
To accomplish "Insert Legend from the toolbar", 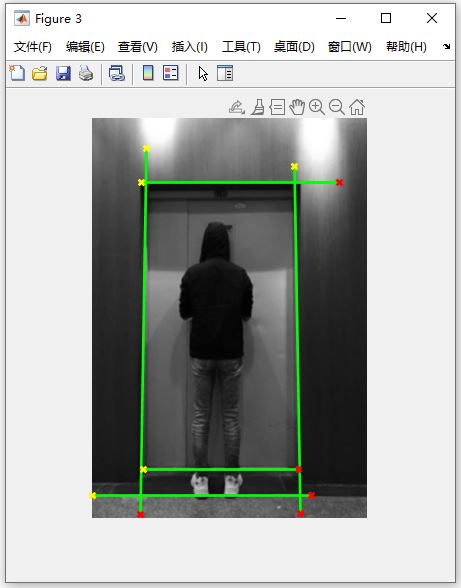I will tap(171, 73).
